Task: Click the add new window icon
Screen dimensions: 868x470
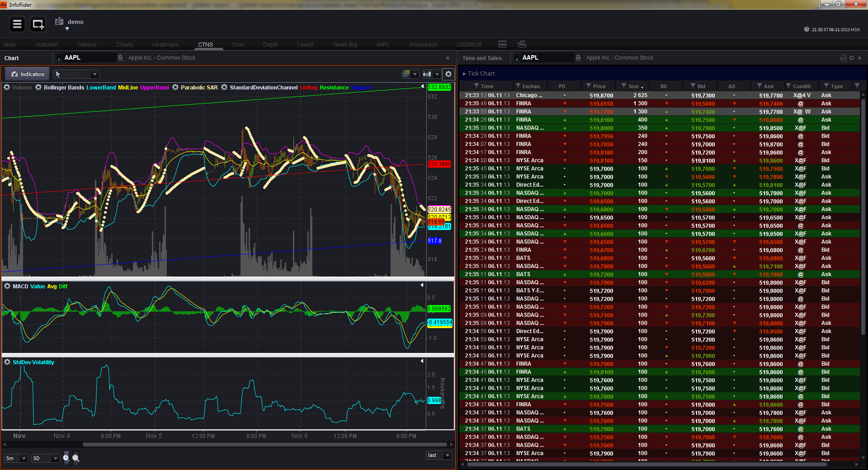Action: pos(38,24)
